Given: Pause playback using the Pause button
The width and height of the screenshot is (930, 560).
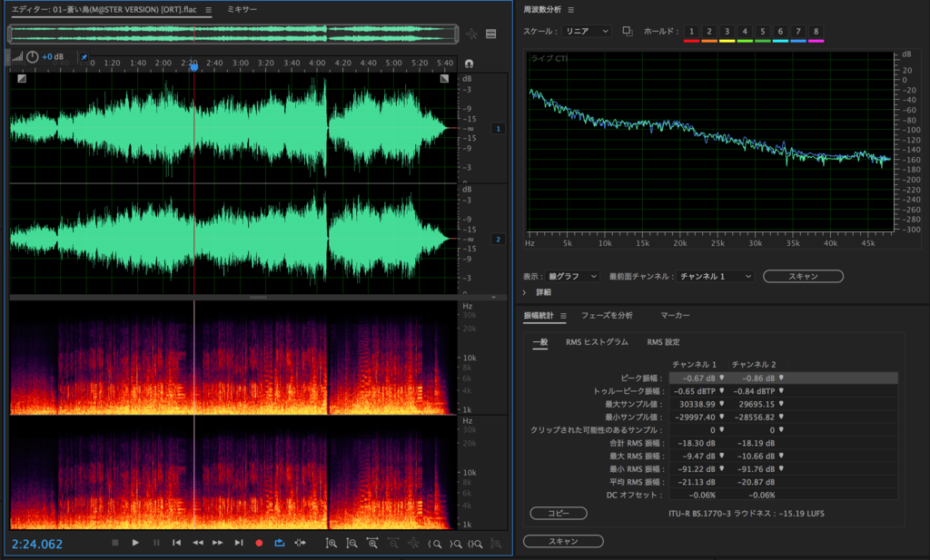Looking at the screenshot, I should click(x=156, y=542).
